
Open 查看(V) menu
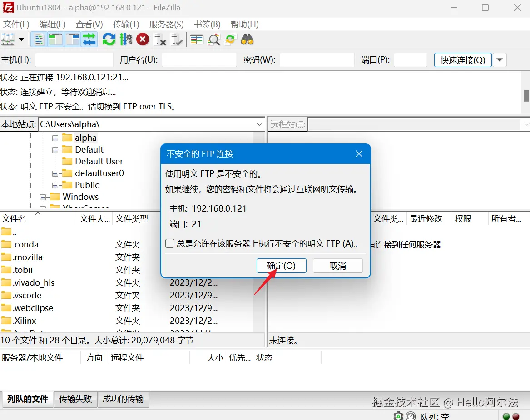point(89,25)
